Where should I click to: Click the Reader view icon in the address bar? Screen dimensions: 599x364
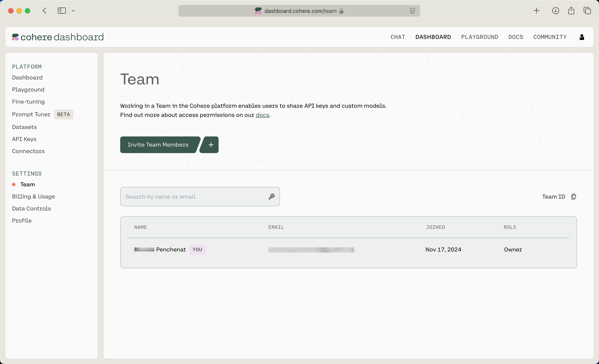[x=412, y=11]
